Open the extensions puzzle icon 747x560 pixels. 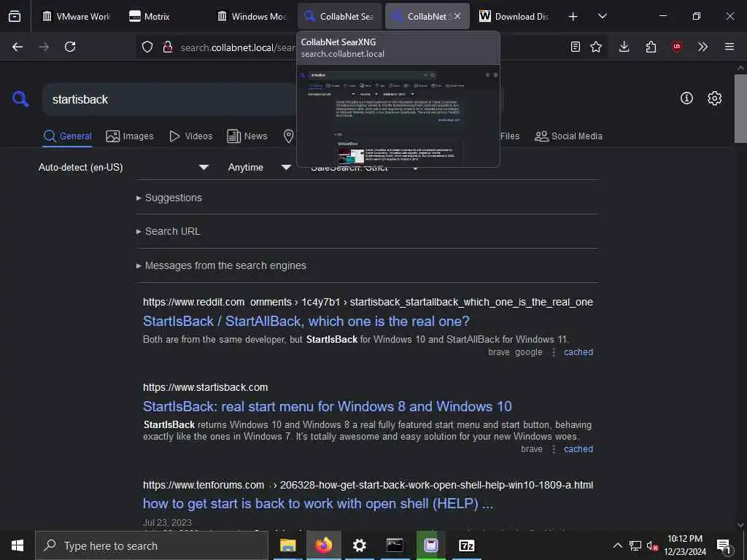click(651, 47)
